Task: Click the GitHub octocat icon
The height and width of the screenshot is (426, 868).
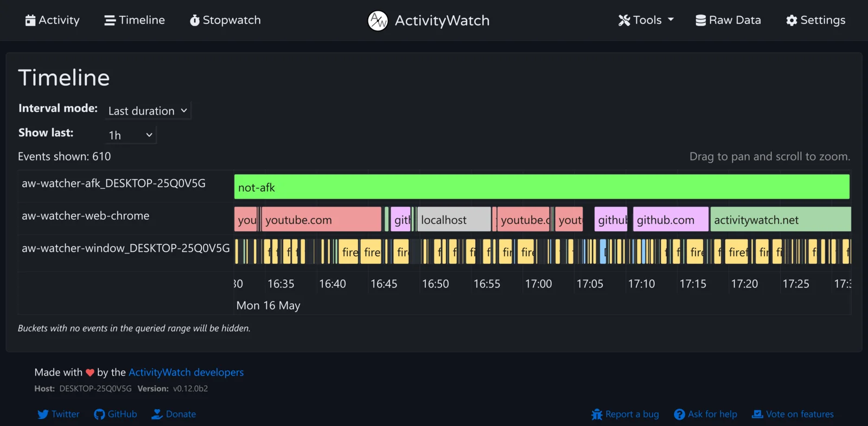Action: coord(99,415)
